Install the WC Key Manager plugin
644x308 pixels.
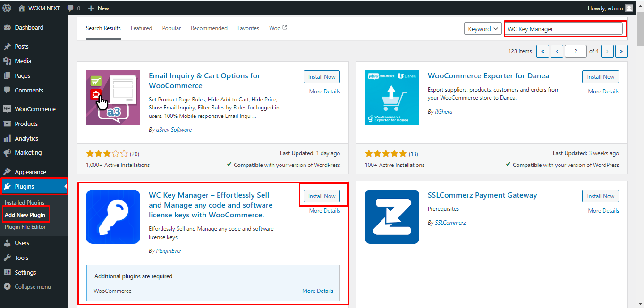tap(322, 196)
